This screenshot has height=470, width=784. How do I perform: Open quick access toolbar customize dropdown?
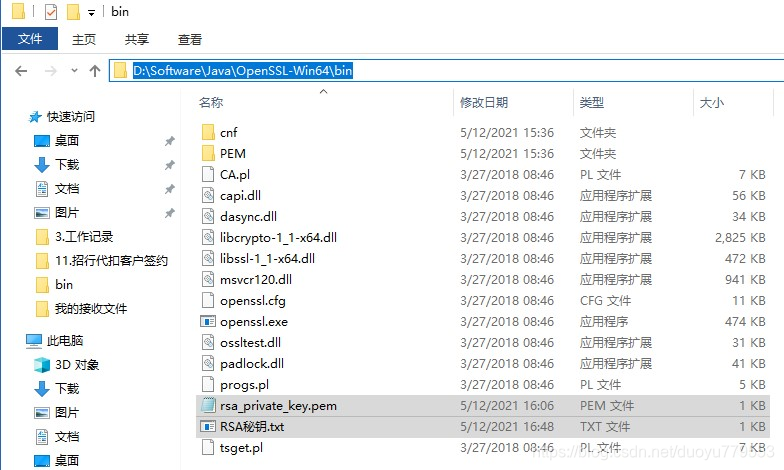92,12
